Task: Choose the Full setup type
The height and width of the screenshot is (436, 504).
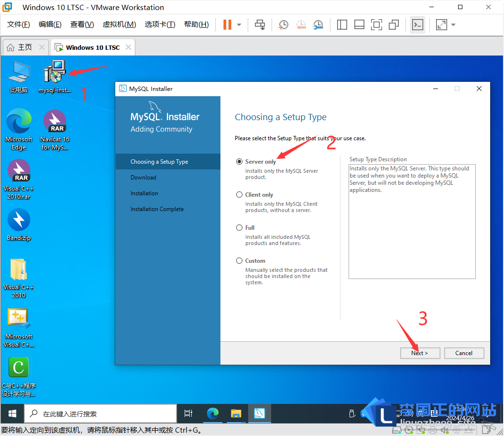Action: click(x=239, y=228)
